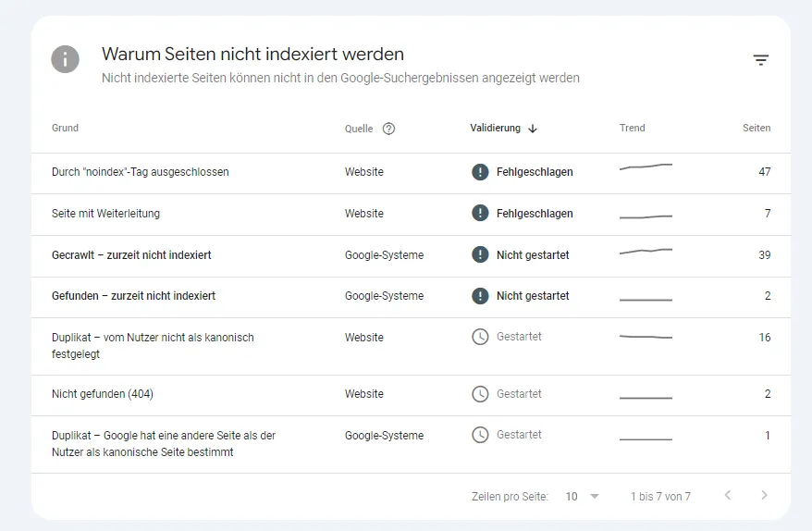Click the help icon next to Quelle
This screenshot has height=531, width=812.
pos(388,129)
